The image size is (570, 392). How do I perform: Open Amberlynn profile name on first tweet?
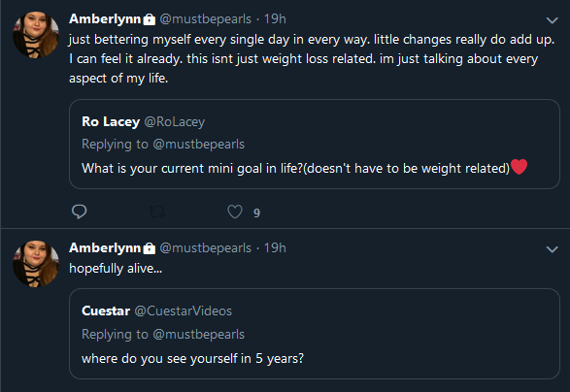point(105,18)
